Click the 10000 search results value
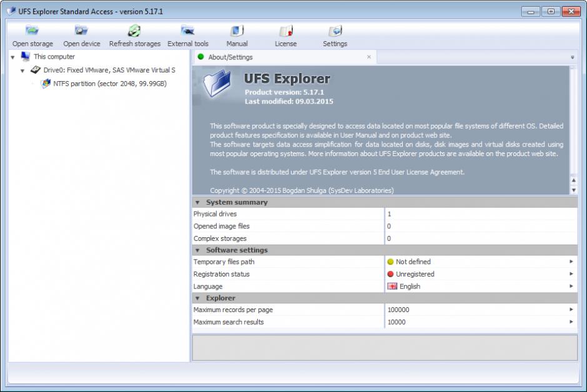Screen dimensions: 587x392 (x=397, y=322)
